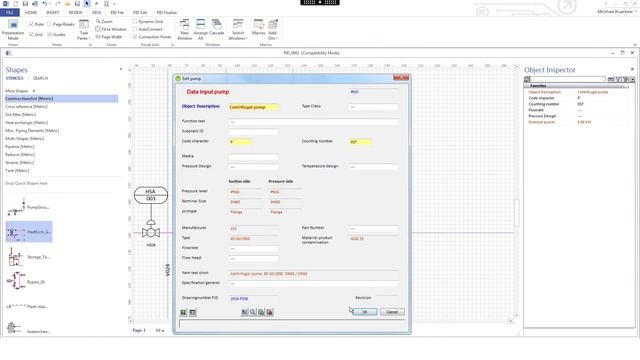Enable the AutoConnect checkbox
This screenshot has height=360, width=640.
click(x=135, y=29)
